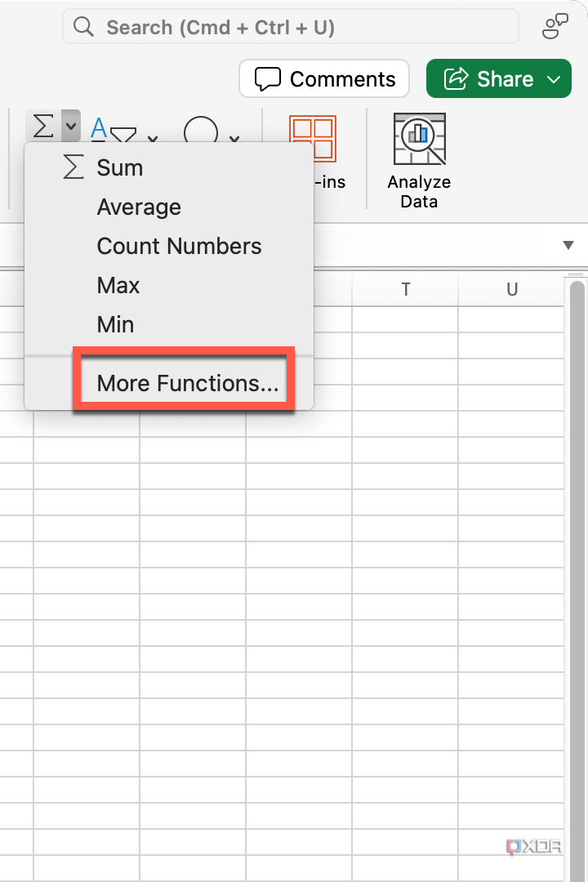Select the AutoSum Σ icon
The width and height of the screenshot is (588, 882).
[x=42, y=125]
